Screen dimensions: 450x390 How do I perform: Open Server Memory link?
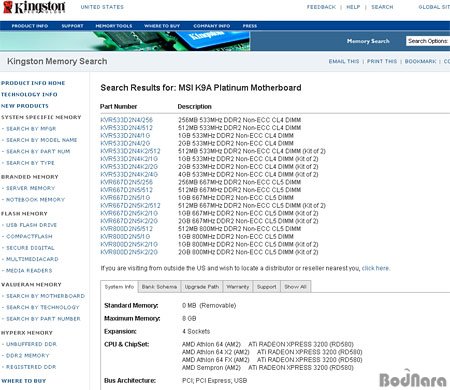point(30,188)
